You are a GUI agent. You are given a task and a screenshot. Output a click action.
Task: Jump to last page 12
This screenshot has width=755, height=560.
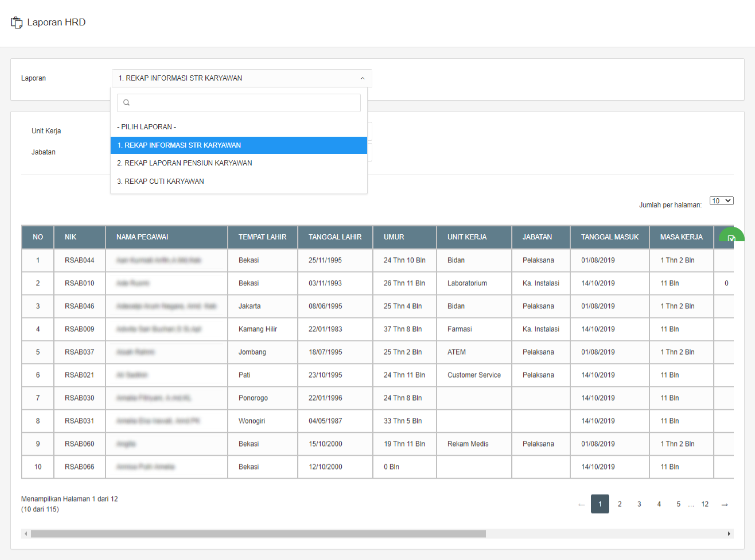click(705, 504)
